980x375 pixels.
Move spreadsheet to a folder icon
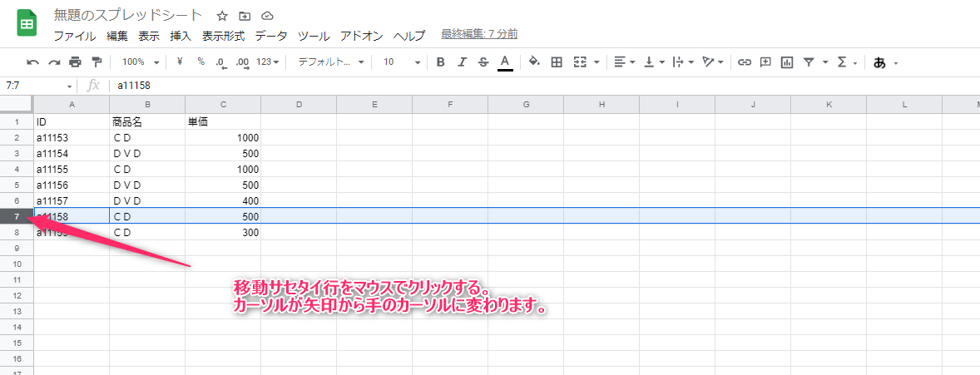pos(245,16)
